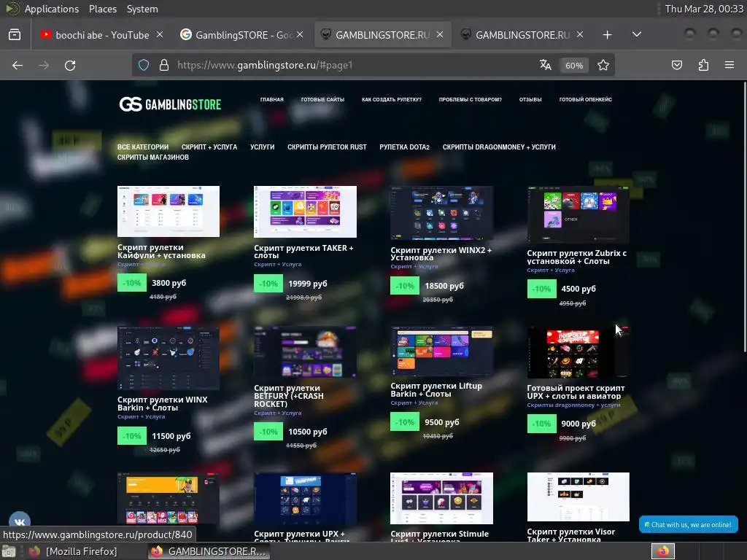The image size is (747, 560).
Task: Select СКРИПТЫ DRAGONMONEY + УСЛУГИ category
Action: click(499, 147)
